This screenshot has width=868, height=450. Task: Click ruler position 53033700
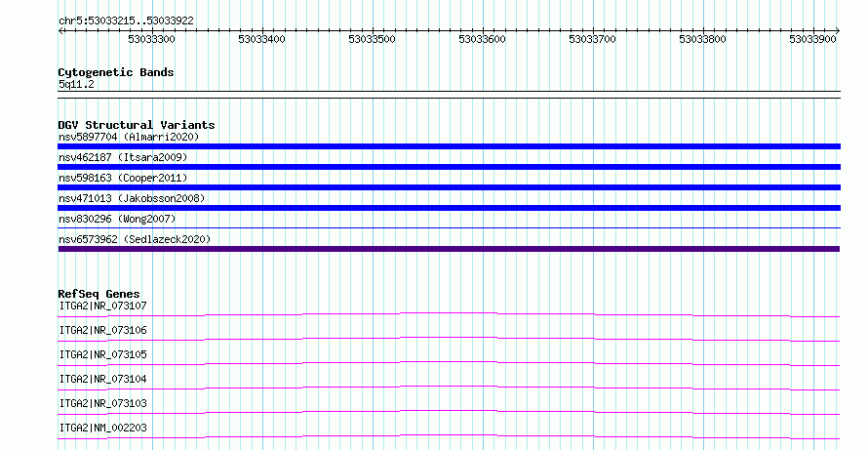(x=592, y=39)
